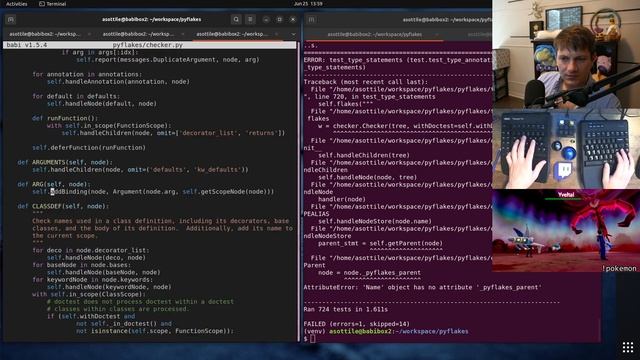Click the pyflakes/checker.py file name header
Screen dimensions: 640x360
point(148,45)
